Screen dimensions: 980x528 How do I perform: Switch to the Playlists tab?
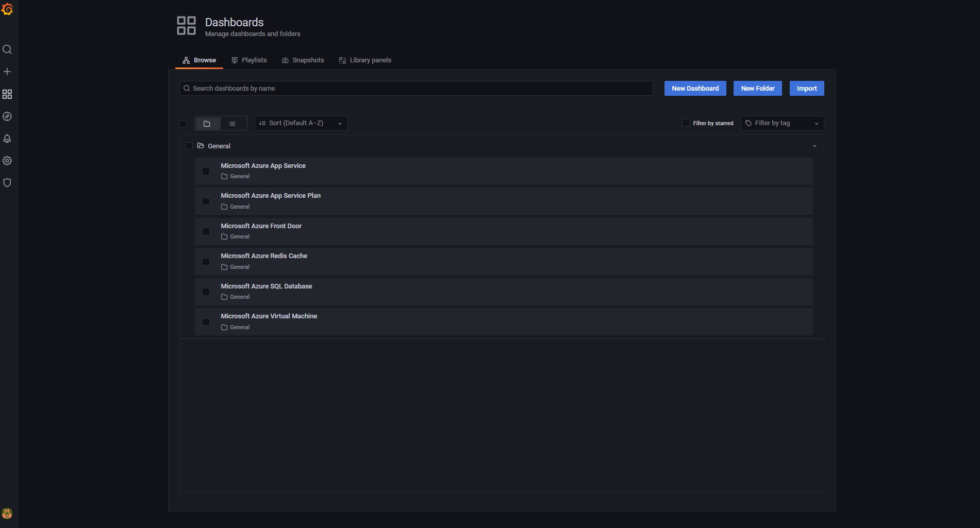249,60
